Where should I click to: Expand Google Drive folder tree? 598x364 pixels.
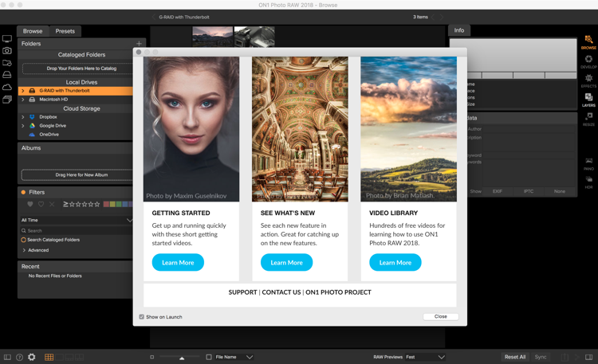click(23, 126)
